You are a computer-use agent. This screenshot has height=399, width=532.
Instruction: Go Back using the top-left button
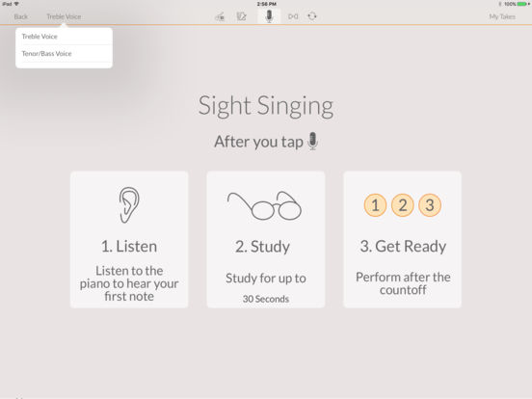coord(20,16)
